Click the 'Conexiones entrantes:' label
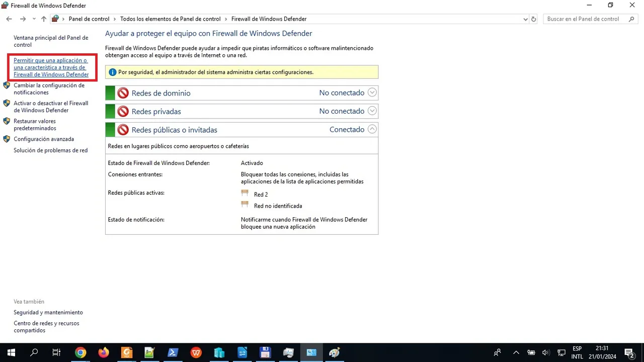 pos(135,174)
